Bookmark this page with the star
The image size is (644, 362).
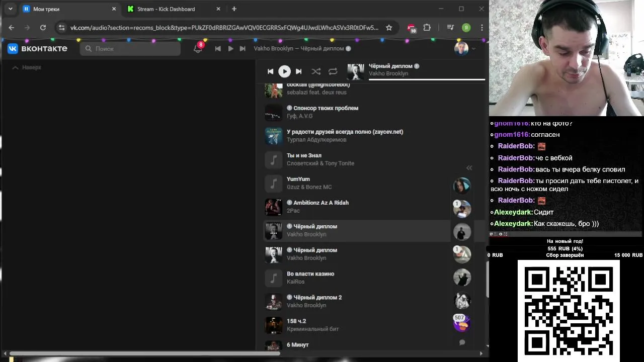389,28
